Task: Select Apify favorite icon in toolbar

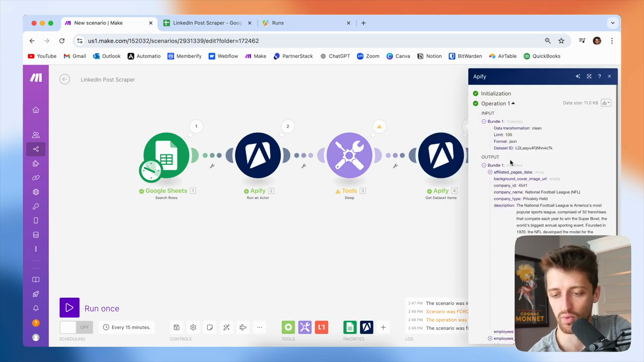Action: pos(366,327)
